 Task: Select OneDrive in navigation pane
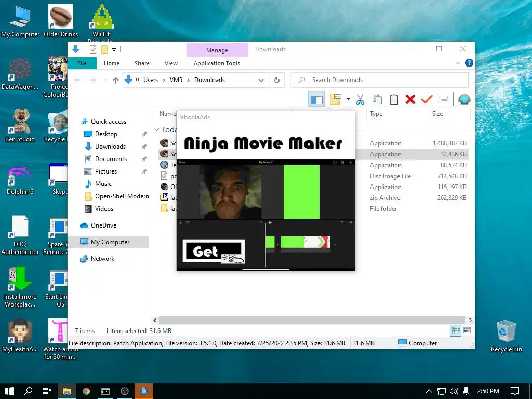tap(103, 225)
